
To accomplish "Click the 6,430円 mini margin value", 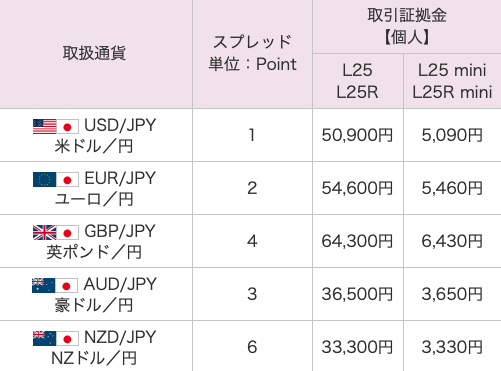I will (x=452, y=241).
